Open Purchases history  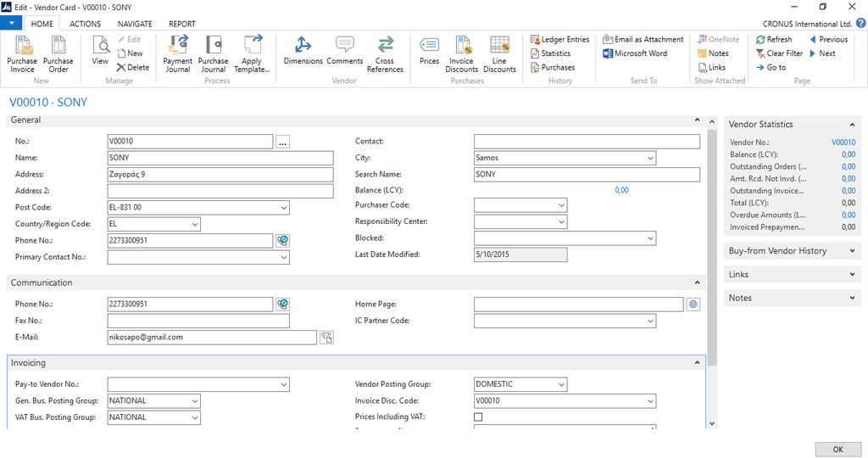pyautogui.click(x=553, y=68)
